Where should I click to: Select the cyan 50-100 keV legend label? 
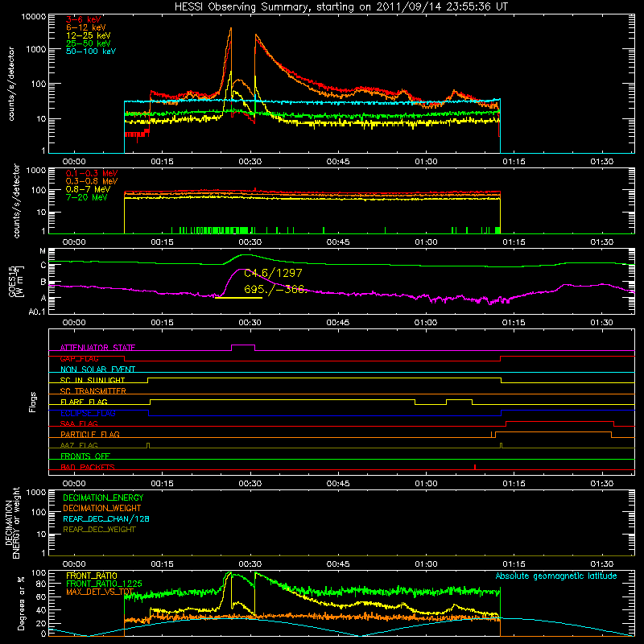pyautogui.click(x=91, y=52)
